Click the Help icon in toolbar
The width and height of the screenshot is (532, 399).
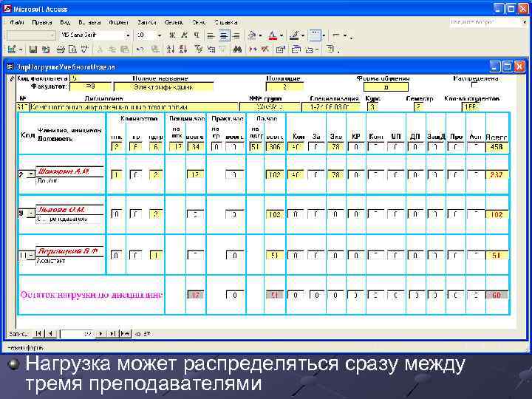point(330,50)
